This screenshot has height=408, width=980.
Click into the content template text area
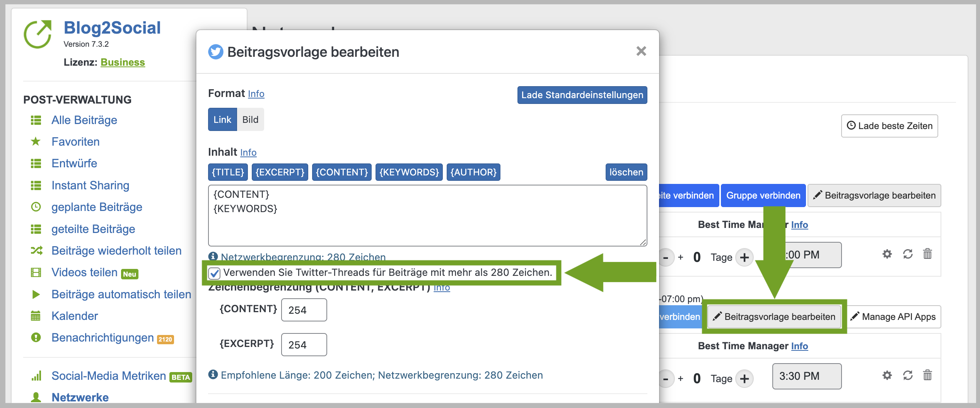tap(427, 216)
